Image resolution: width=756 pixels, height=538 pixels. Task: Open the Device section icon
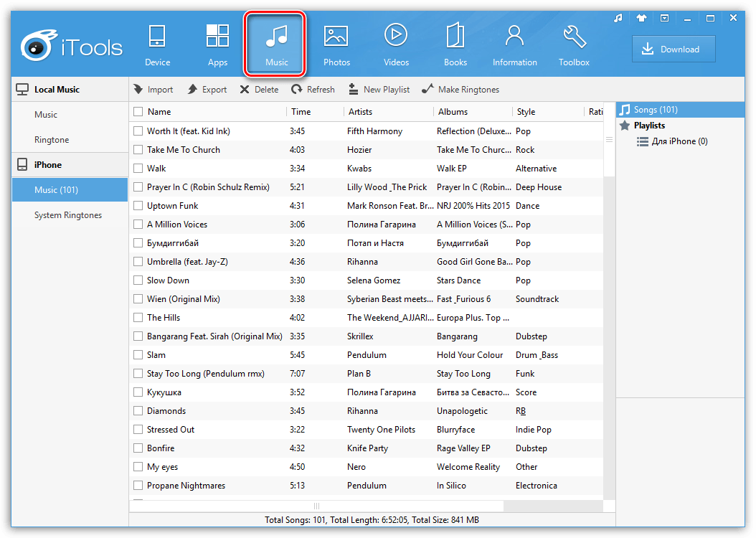[157, 37]
